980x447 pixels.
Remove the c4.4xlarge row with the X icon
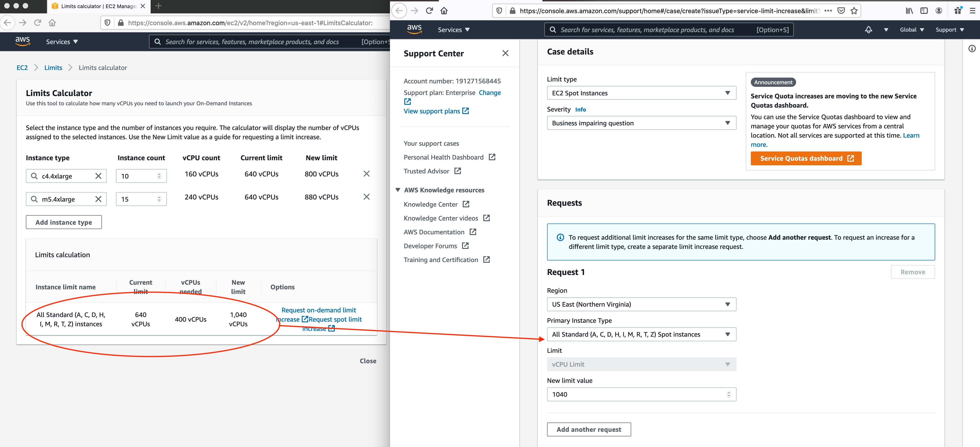pos(366,174)
